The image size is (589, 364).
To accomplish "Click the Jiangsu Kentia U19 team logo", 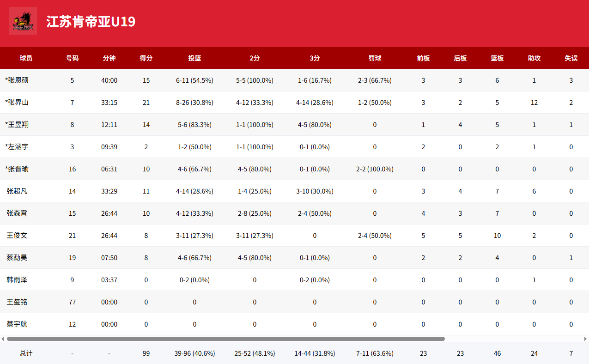I will [x=23, y=21].
